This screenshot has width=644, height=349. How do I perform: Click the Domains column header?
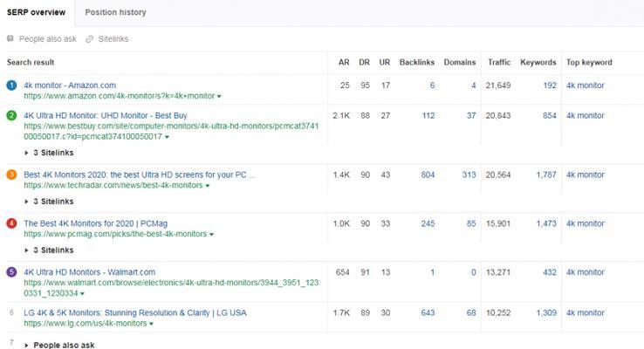460,63
